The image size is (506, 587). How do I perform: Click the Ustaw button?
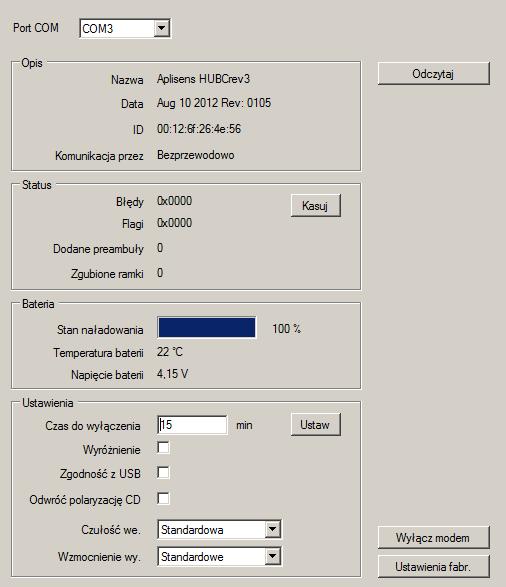pos(316,425)
